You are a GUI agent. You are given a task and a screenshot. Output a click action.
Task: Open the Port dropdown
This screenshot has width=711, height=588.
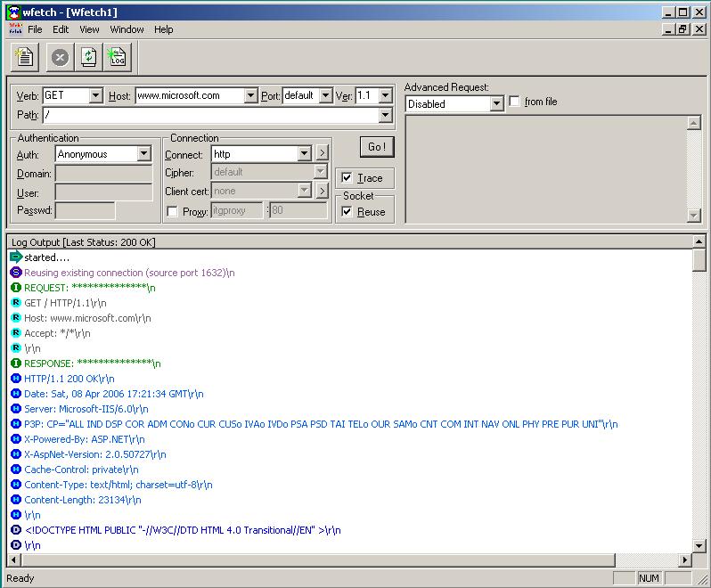[x=325, y=95]
